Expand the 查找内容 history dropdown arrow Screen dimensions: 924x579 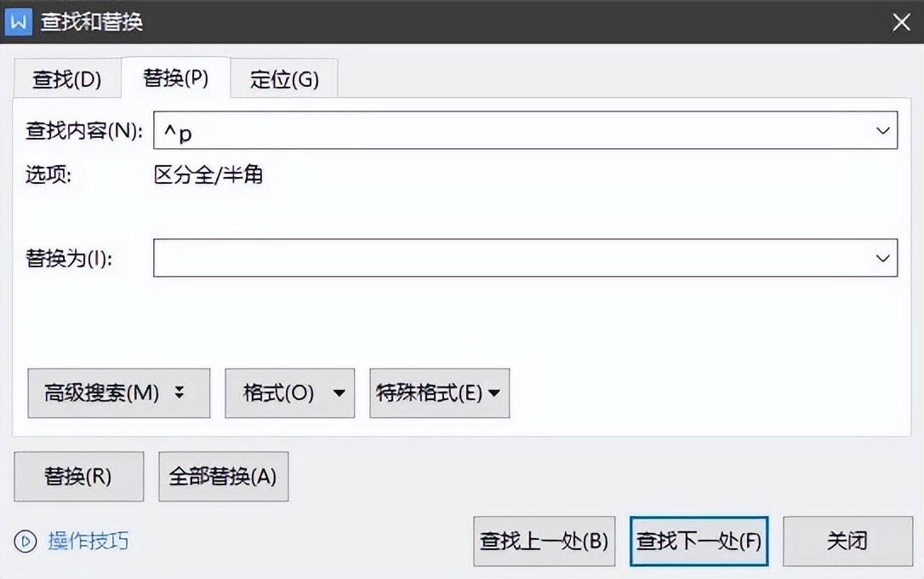[x=882, y=131]
